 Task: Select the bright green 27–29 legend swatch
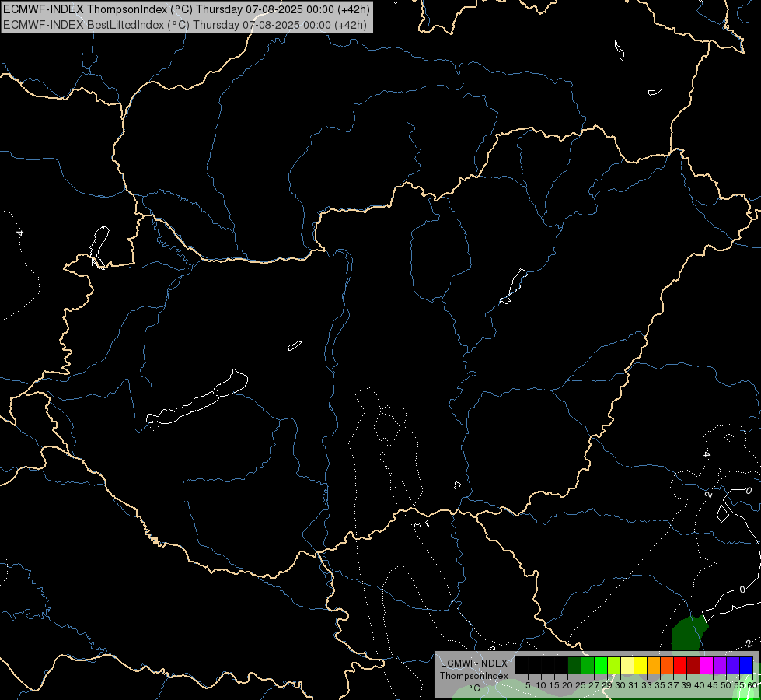pyautogui.click(x=601, y=665)
